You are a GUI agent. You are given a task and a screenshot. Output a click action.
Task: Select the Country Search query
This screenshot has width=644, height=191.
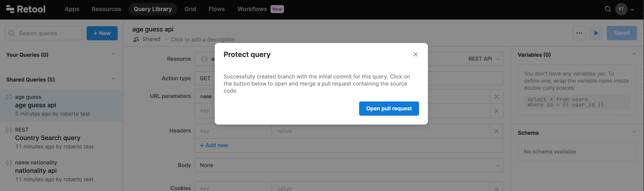(62, 138)
